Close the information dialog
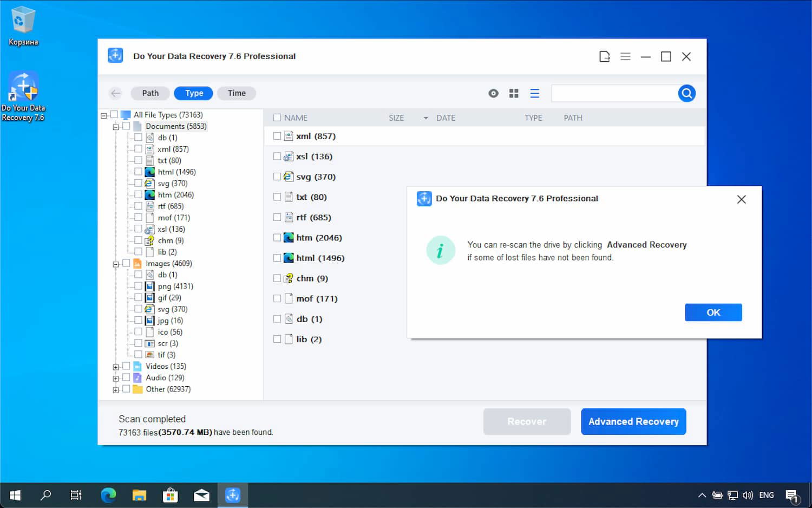 tap(742, 199)
